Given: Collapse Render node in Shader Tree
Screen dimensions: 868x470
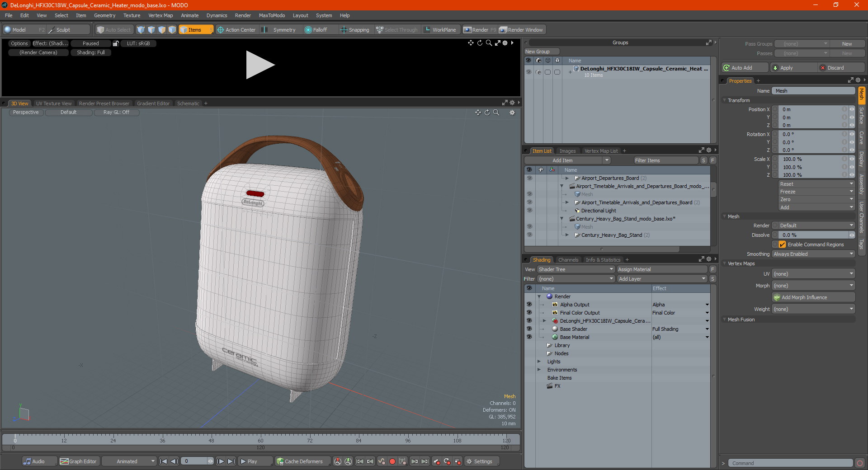Looking at the screenshot, I should click(x=539, y=296).
